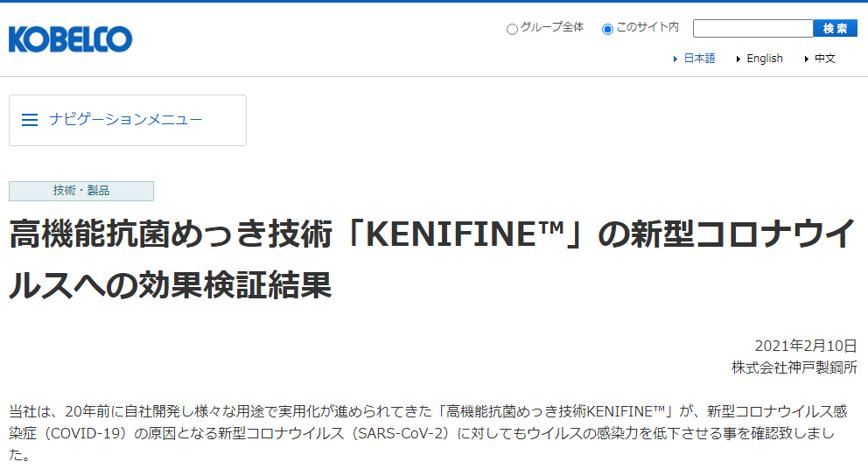Click the search text input field
This screenshot has width=868, height=469.
click(752, 28)
